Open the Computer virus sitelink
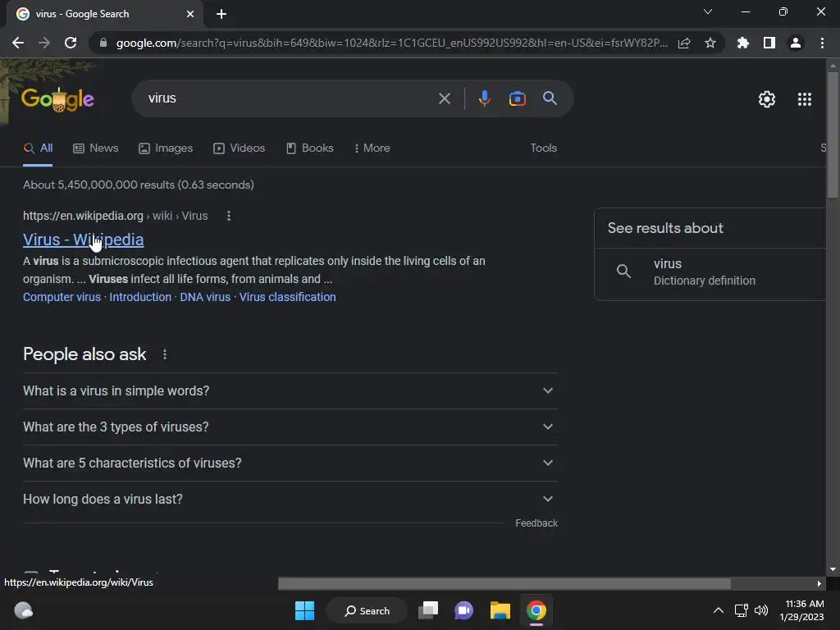This screenshot has width=840, height=630. point(62,297)
